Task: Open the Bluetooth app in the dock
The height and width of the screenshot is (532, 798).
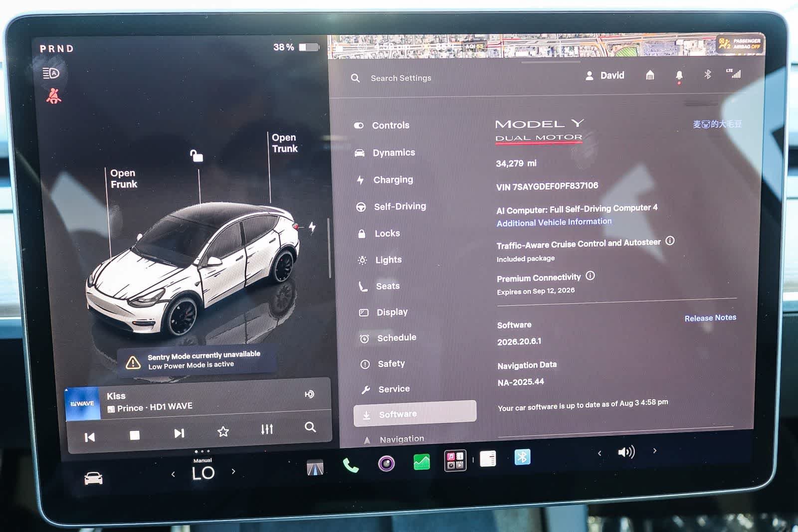Action: click(x=522, y=457)
